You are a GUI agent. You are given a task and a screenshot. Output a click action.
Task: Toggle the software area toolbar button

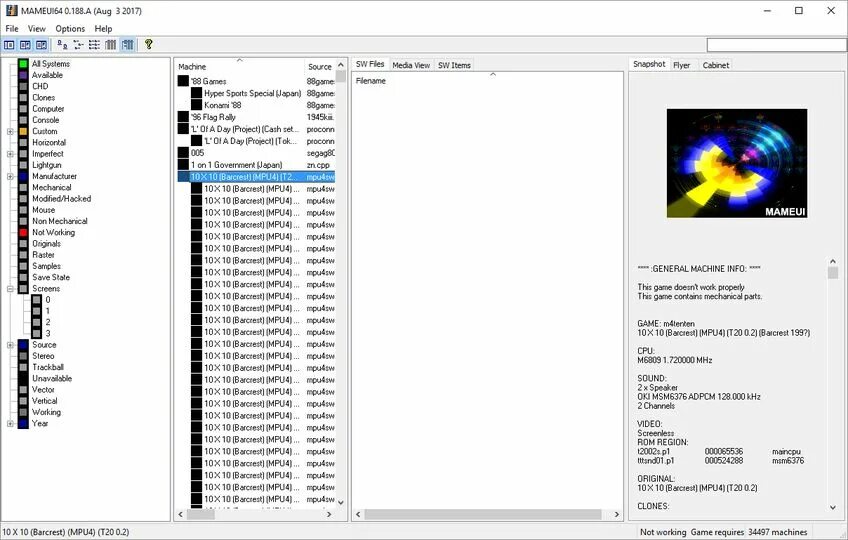click(x=25, y=45)
